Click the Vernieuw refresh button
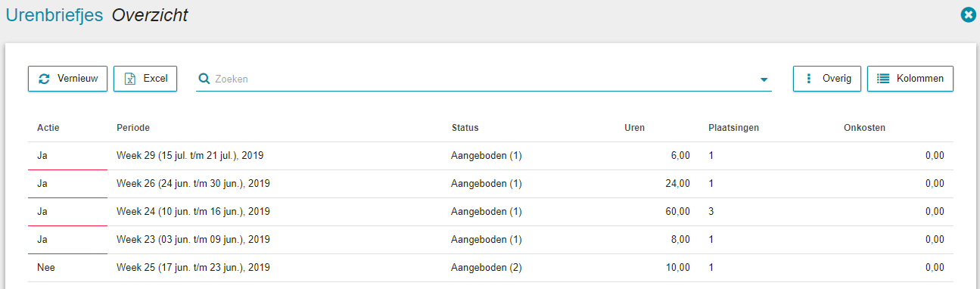This screenshot has height=289, width=980. tap(67, 79)
